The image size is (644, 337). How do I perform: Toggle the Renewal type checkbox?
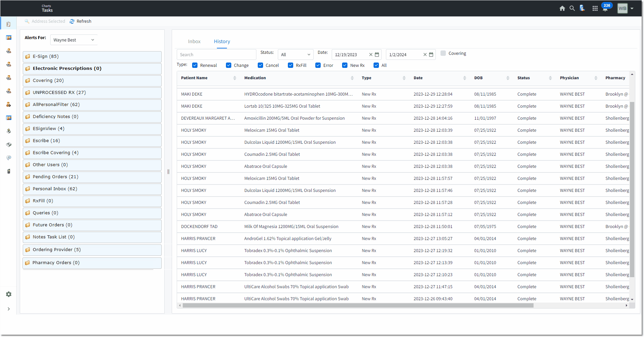tap(195, 65)
